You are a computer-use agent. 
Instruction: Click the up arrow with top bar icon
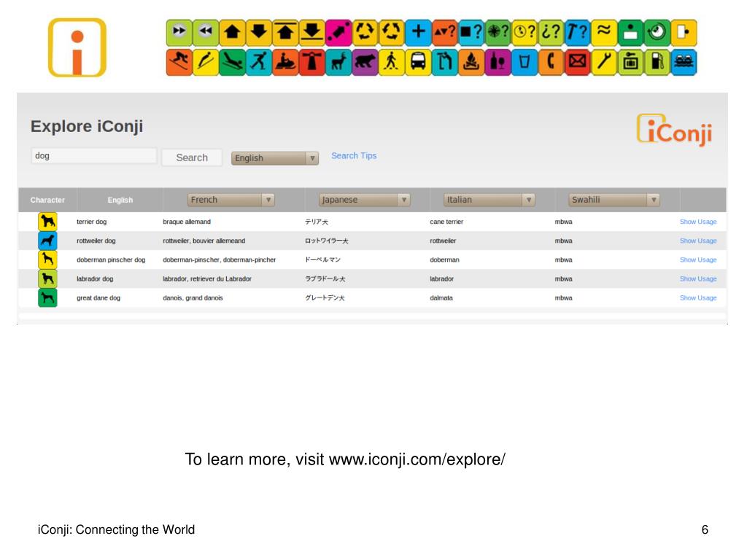tap(285, 32)
